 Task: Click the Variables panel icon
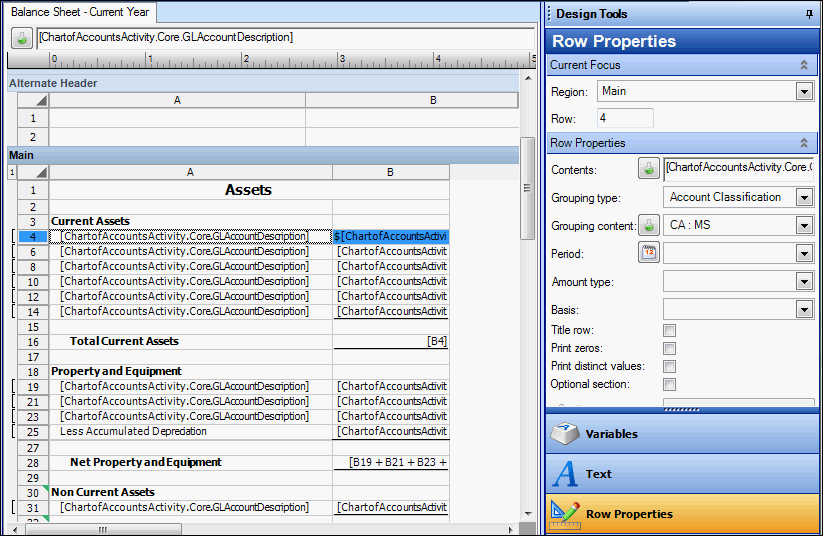pos(566,434)
